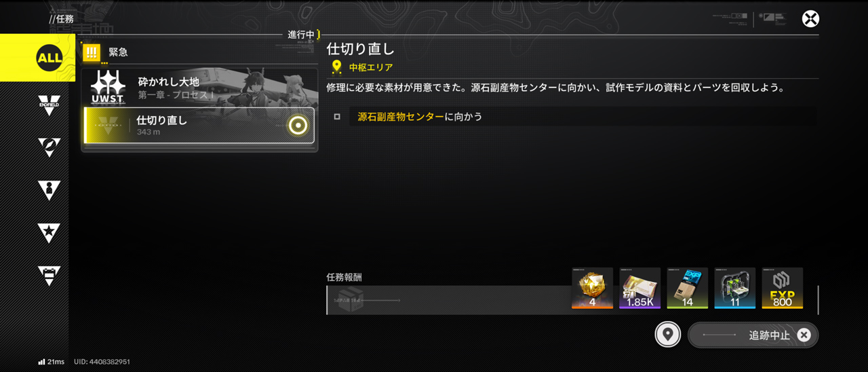This screenshot has height=372, width=868.
Task: Click the 追跡中止 stop tracking button
Action: (753, 335)
